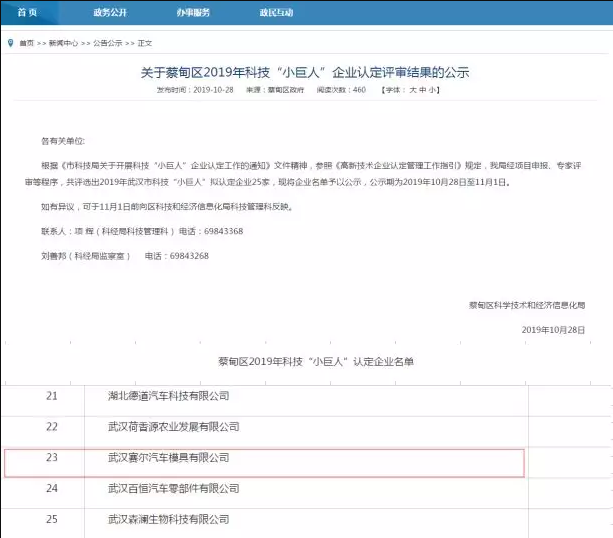Set font size to 小
This screenshot has height=538, width=613.
(432, 90)
